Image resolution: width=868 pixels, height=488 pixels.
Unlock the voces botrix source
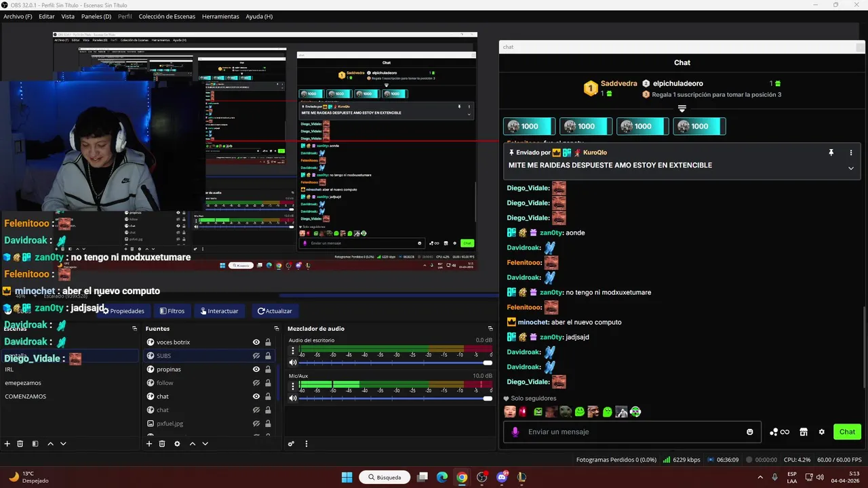[x=268, y=342]
